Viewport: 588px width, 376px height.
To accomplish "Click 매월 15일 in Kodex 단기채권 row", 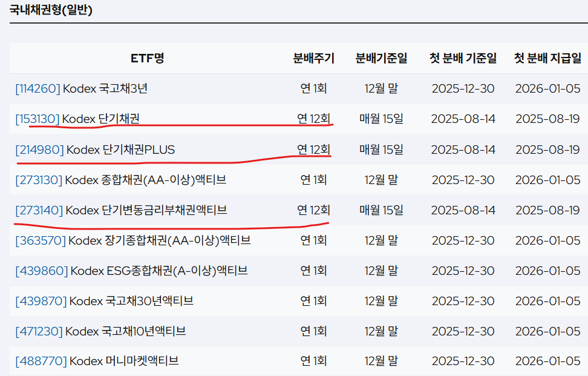I will [x=381, y=119].
